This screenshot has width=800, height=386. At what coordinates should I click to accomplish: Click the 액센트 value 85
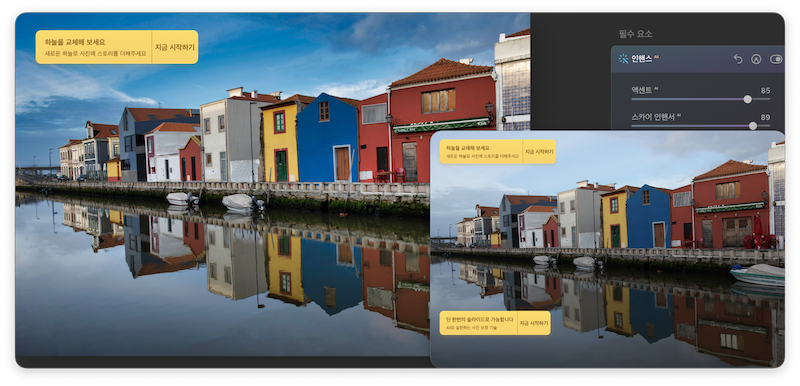click(765, 91)
